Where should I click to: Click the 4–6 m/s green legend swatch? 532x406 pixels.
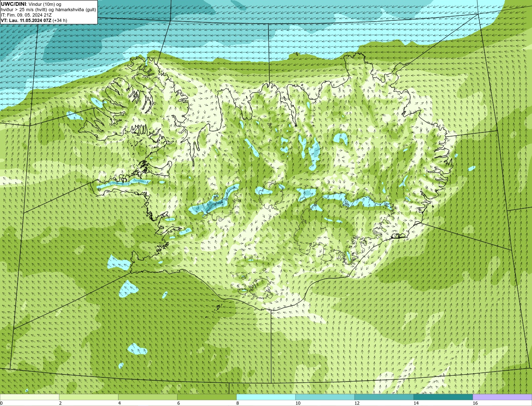(148, 397)
